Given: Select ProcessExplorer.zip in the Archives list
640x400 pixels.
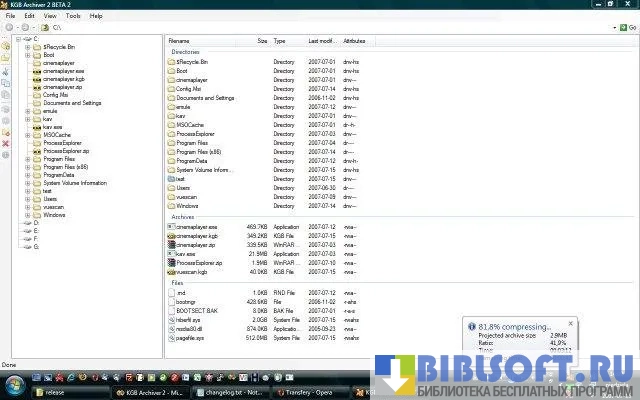Looking at the screenshot, I should (197, 263).
